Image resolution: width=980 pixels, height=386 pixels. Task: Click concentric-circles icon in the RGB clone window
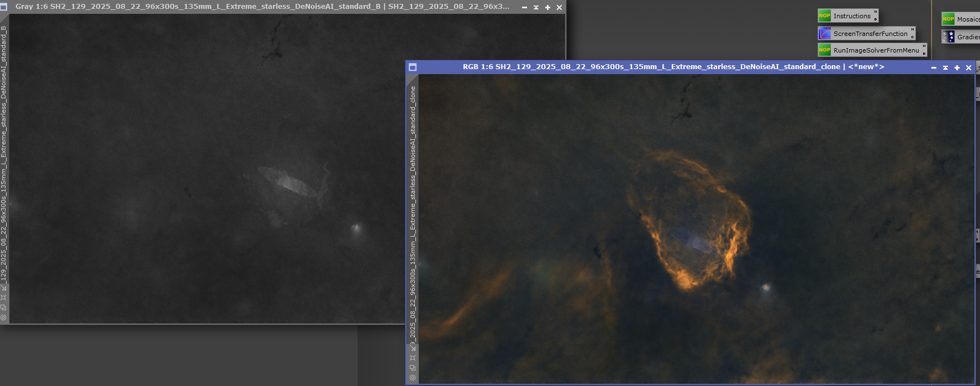click(412, 378)
